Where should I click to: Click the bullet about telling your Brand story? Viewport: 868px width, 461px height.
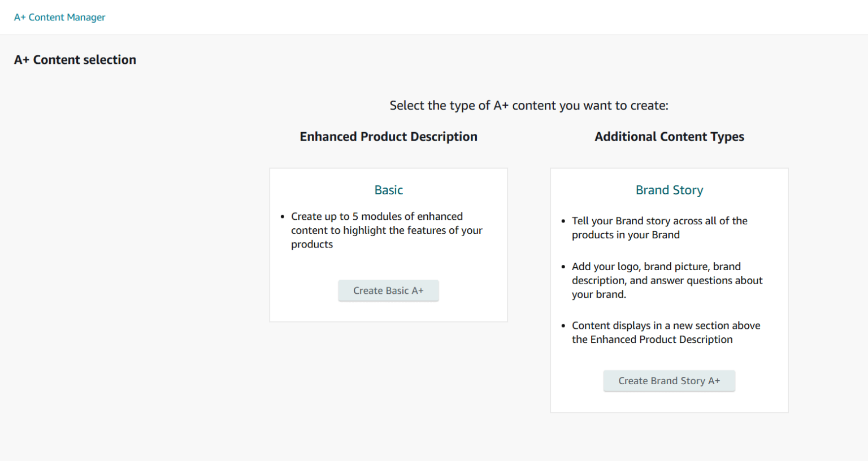pos(659,227)
